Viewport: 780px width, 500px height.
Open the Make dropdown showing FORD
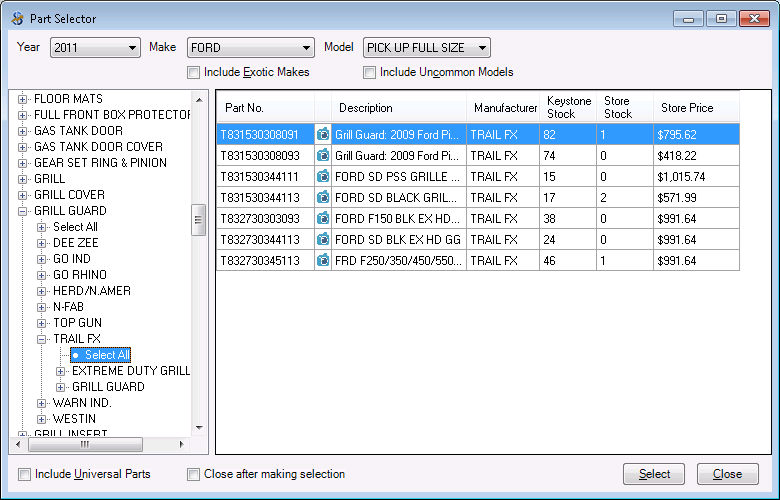point(250,48)
